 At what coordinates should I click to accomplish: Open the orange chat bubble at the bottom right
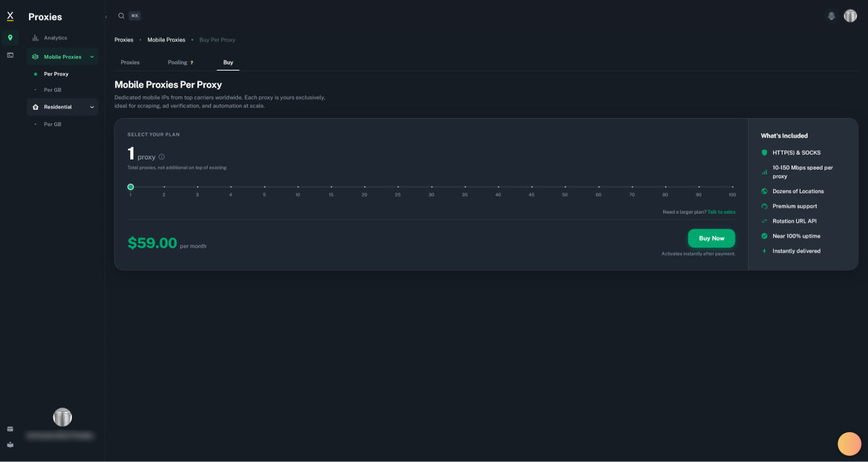(850, 444)
